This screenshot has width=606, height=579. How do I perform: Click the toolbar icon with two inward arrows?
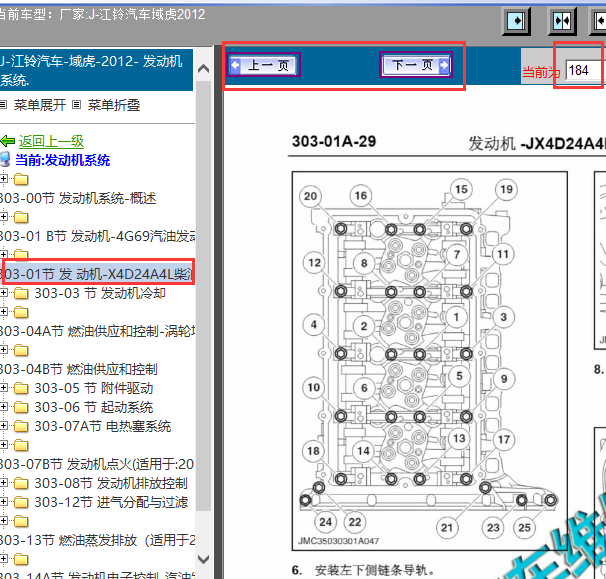562,20
